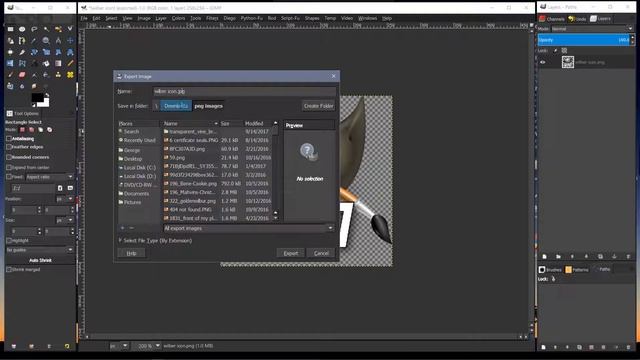Enable the Rounded corners checkbox
This screenshot has width=640, height=360.
pos(9,157)
